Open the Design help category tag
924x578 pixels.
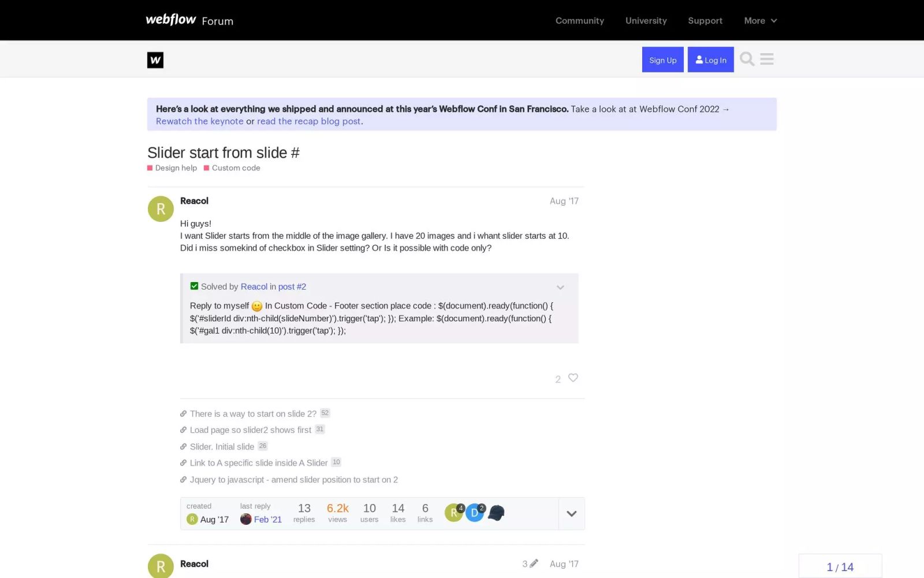[172, 168]
